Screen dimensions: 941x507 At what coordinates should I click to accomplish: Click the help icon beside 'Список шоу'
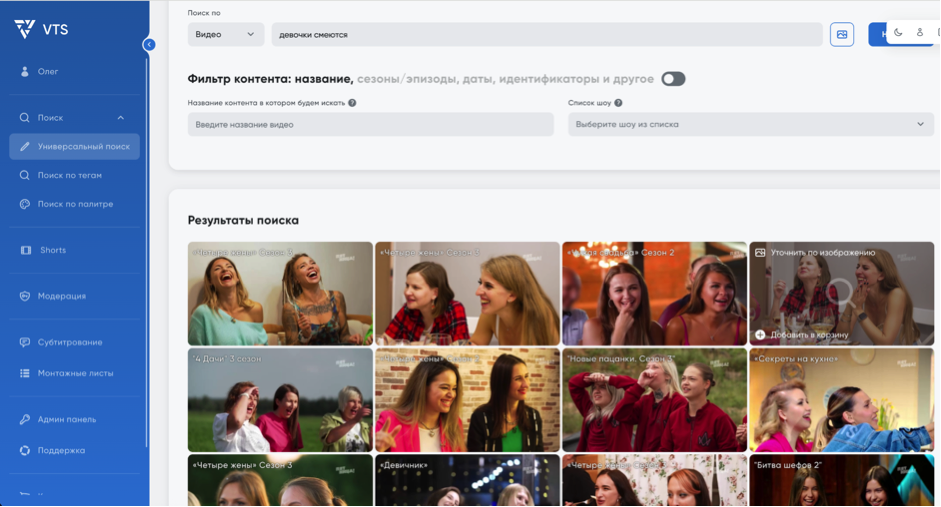pyautogui.click(x=618, y=103)
